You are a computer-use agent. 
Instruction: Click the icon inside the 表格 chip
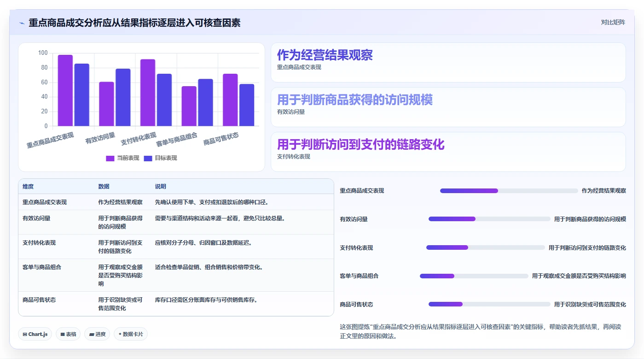point(63,335)
